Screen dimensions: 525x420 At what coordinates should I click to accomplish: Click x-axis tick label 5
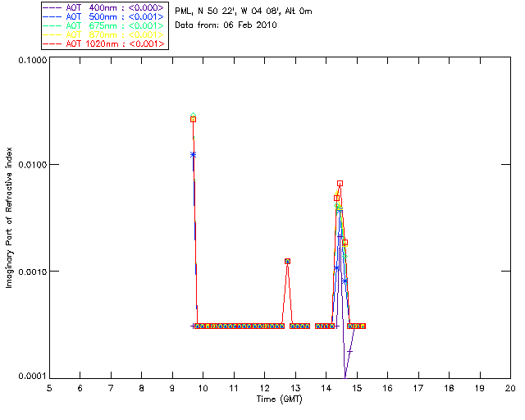49,388
